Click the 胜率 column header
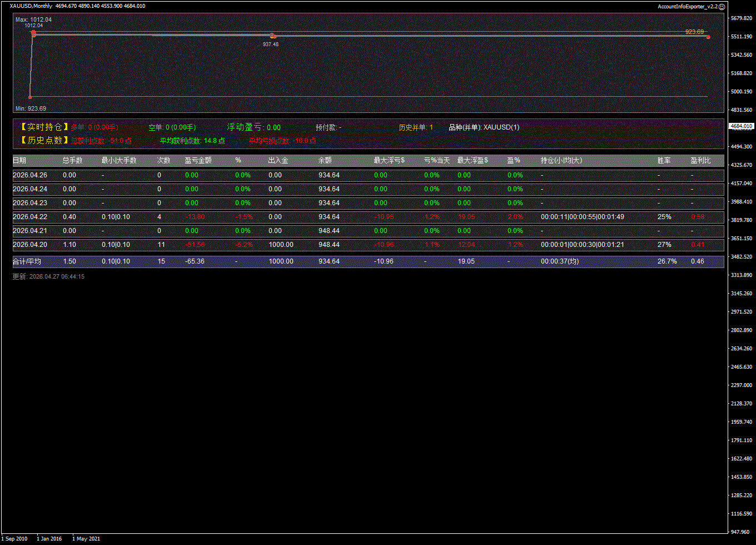Screen dimensions: 756x545 pos(664,160)
